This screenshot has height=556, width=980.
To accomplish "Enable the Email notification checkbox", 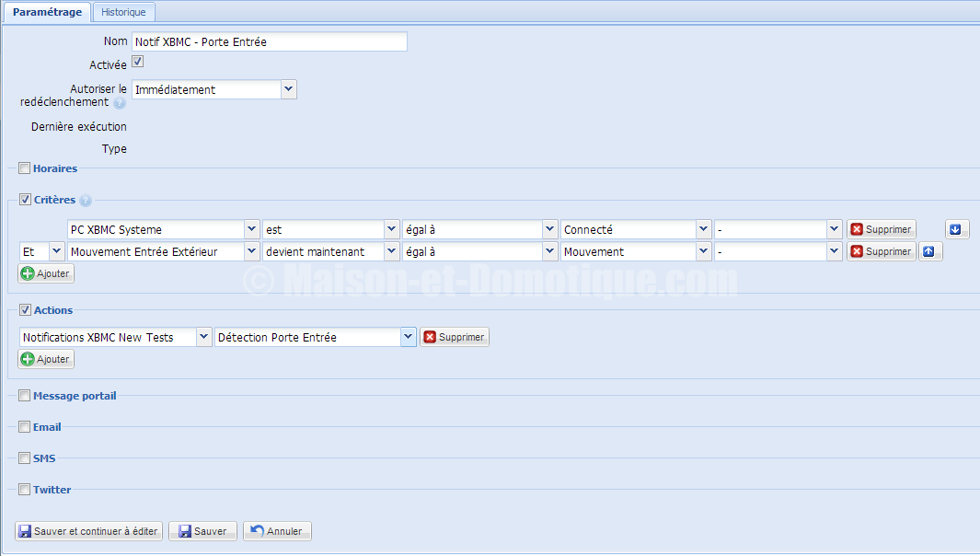I will tap(24, 426).
